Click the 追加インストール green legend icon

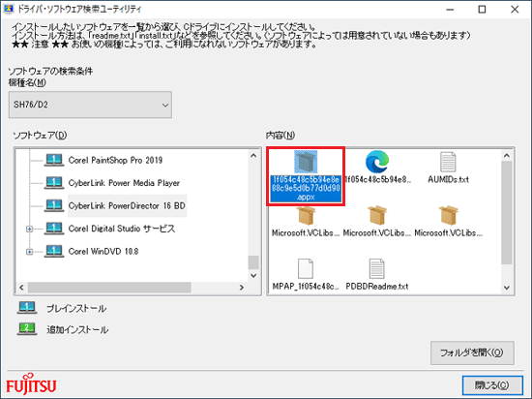pyautogui.click(x=27, y=329)
